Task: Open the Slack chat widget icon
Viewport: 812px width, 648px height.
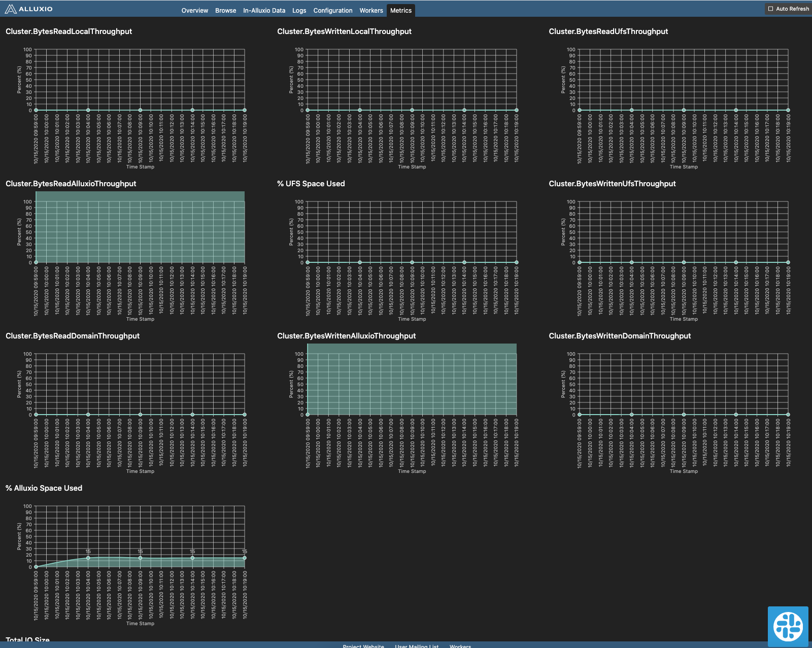Action: 788,626
